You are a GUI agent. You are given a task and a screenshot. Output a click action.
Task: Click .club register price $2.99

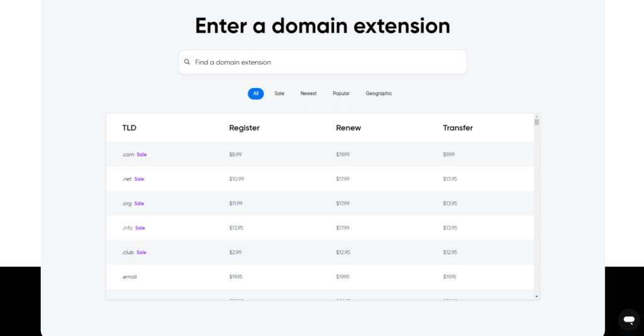pos(235,252)
